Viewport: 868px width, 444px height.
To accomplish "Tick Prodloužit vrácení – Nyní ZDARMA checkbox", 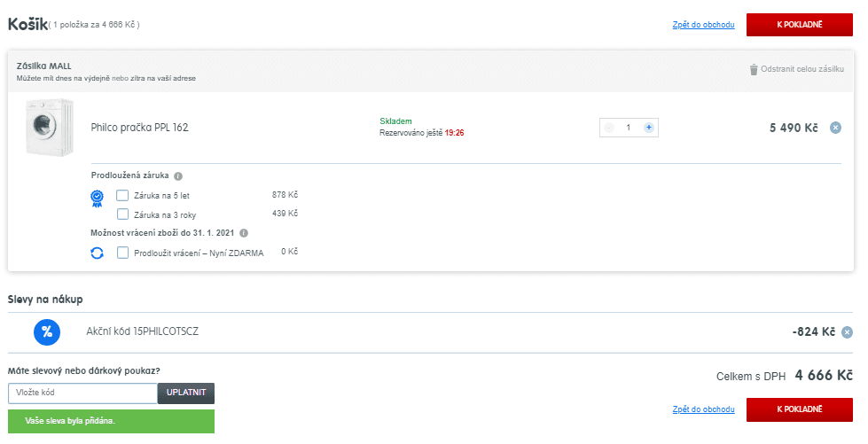I will [x=122, y=253].
